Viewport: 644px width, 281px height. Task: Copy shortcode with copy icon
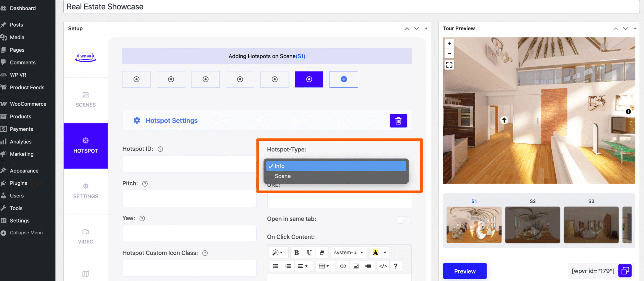[625, 271]
